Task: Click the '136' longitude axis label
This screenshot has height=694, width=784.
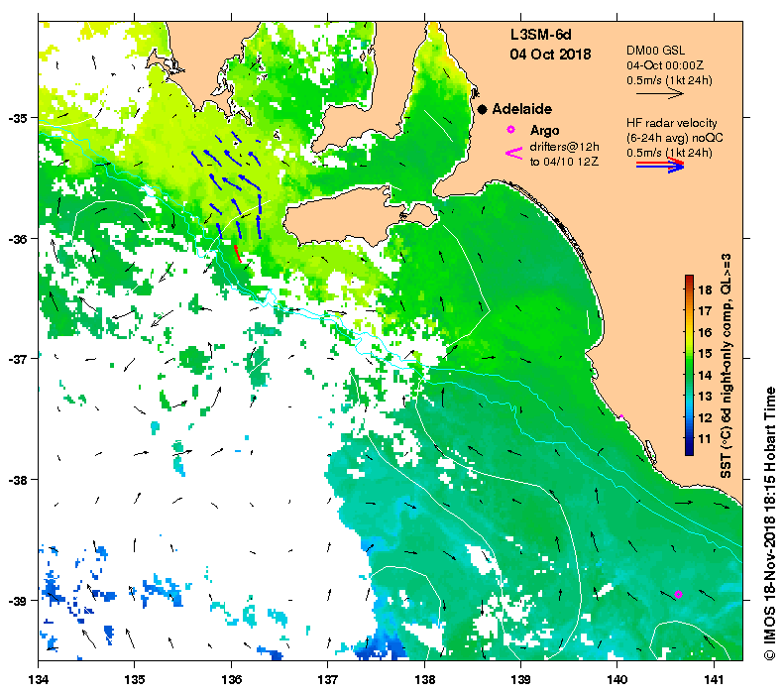Action: [231, 679]
